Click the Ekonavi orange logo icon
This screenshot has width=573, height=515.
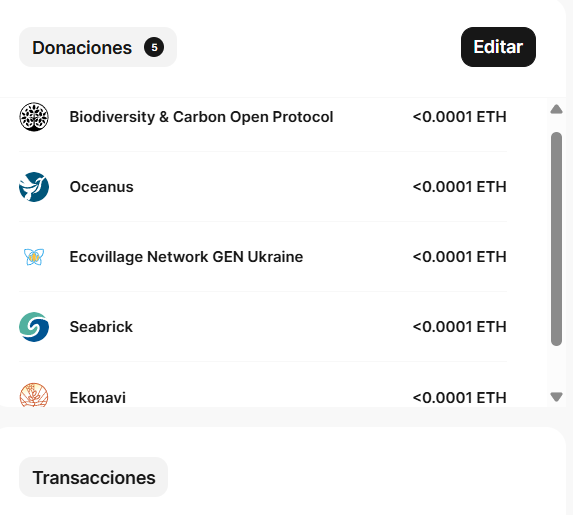[34, 395]
